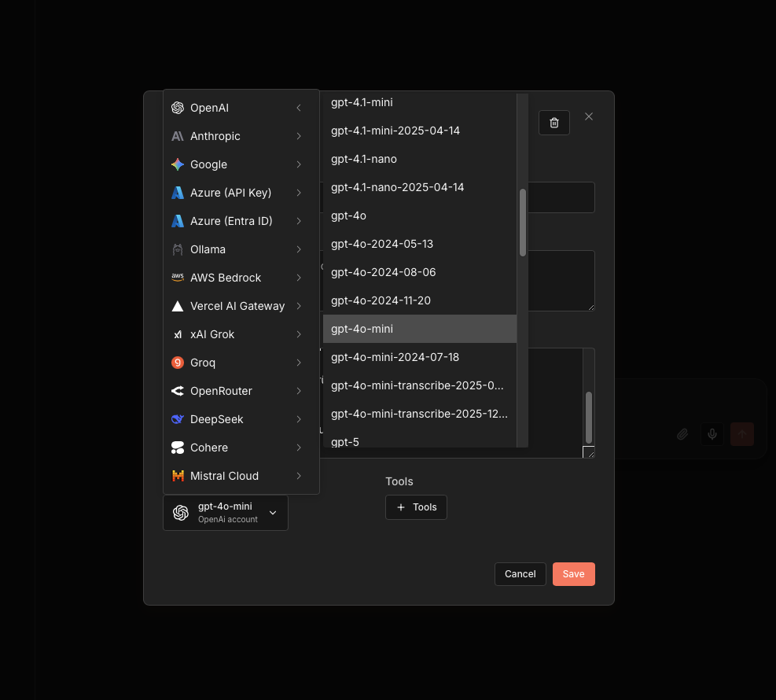Screen dimensions: 776x700
Task: Click the AWS Bedrock logo icon
Action: (178, 278)
